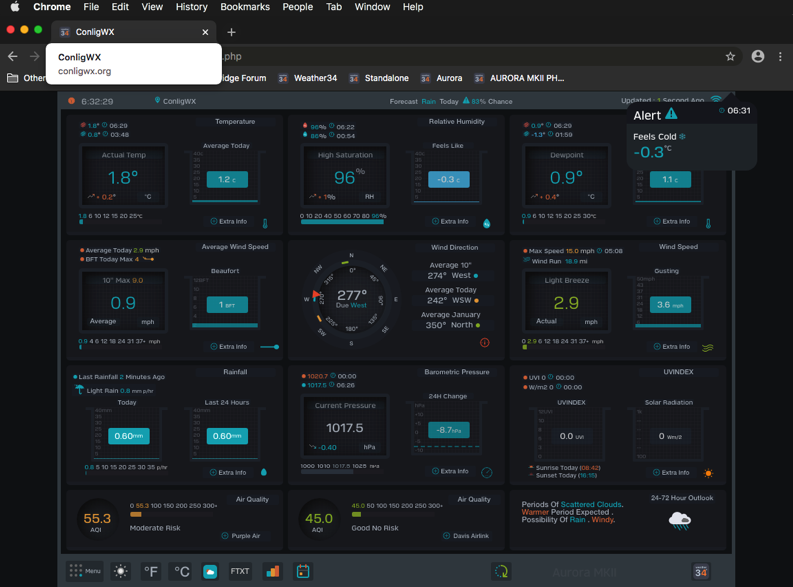Click the Weather34 logo icon at bottom right
This screenshot has height=587, width=793.
(x=700, y=571)
